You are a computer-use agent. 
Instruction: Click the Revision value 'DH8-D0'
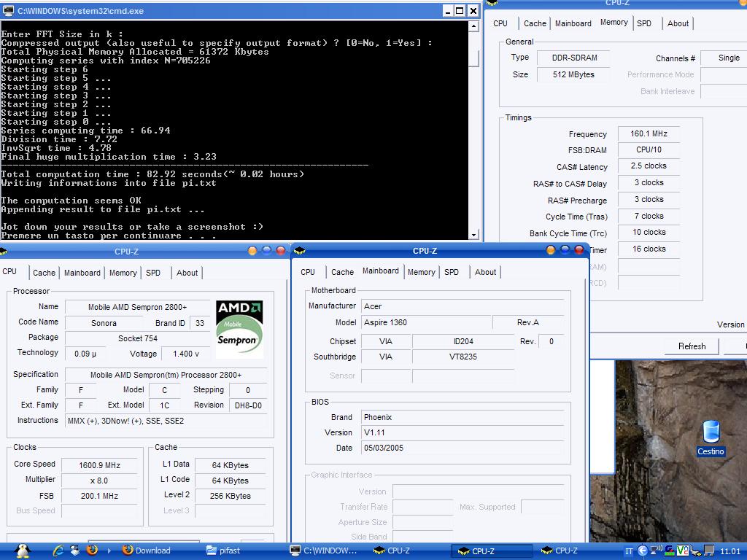248,405
